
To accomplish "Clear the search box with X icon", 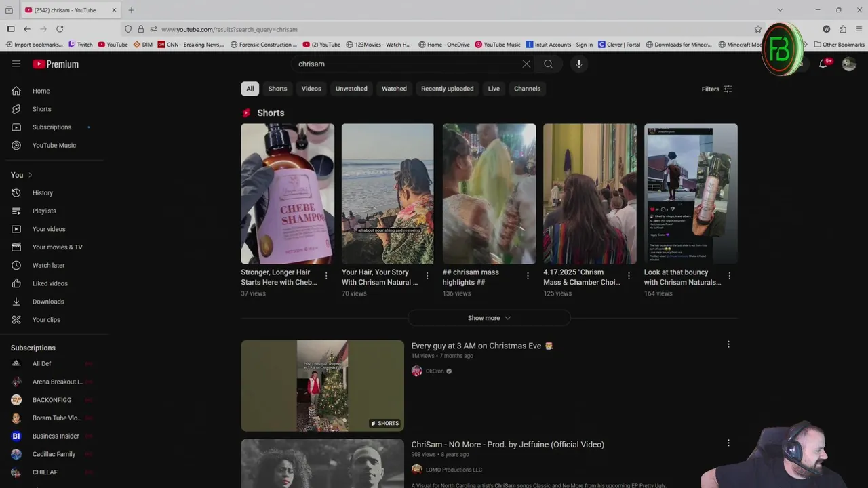I will click(526, 64).
